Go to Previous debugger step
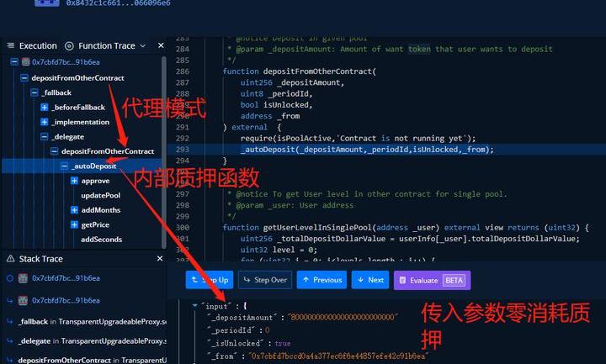 (321, 280)
